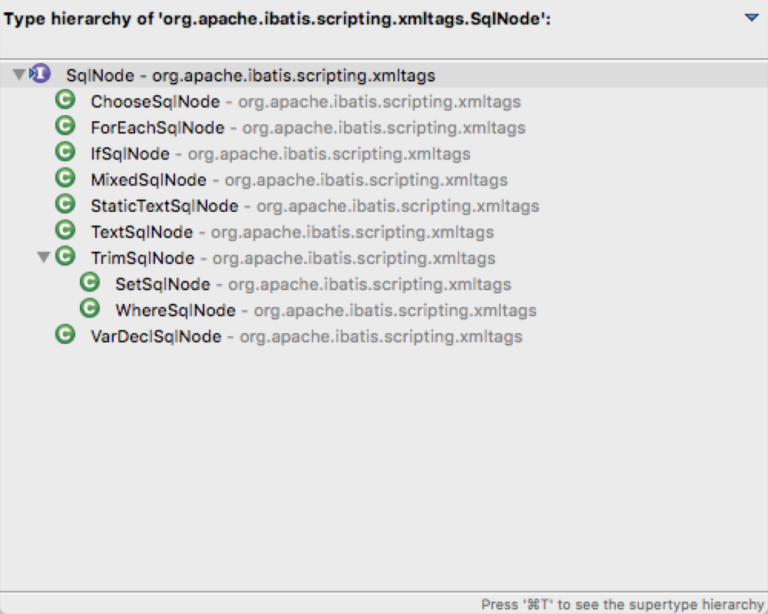This screenshot has height=614, width=768.
Task: Select VarDeclSqlNode in the hierarchy
Action: click(156, 336)
